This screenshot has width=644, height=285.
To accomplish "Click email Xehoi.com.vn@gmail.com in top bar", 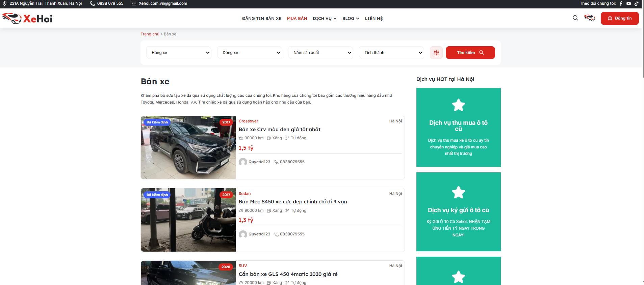I will click(163, 3).
